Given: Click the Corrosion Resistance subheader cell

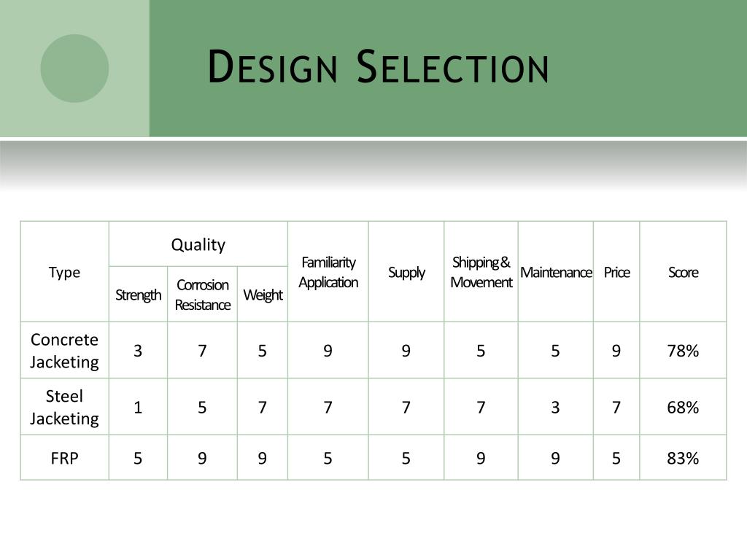Looking at the screenshot, I should click(x=203, y=295).
